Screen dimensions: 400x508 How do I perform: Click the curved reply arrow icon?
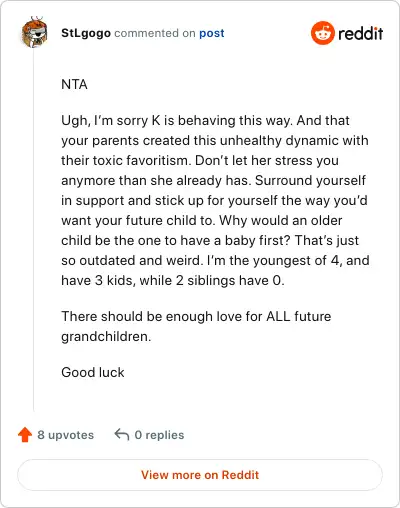click(x=122, y=435)
